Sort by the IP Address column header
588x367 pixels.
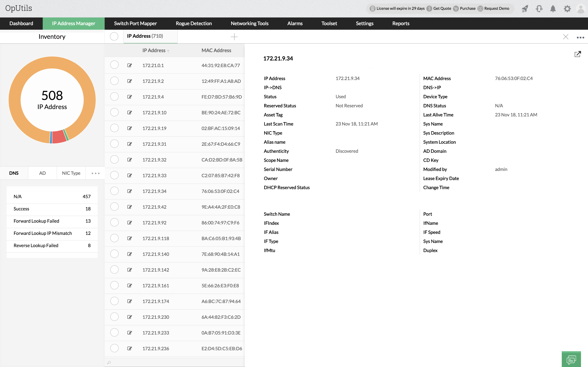[154, 51]
